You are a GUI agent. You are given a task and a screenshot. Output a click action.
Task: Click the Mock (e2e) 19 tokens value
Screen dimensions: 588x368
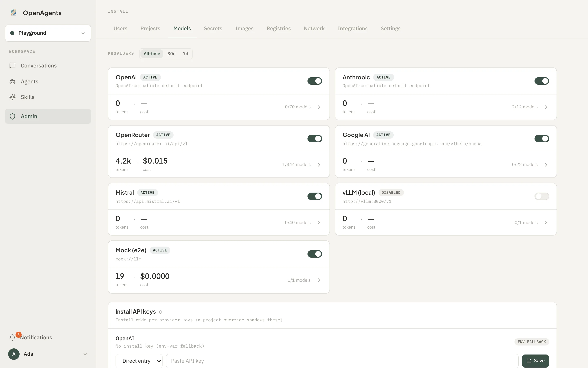coord(120,276)
